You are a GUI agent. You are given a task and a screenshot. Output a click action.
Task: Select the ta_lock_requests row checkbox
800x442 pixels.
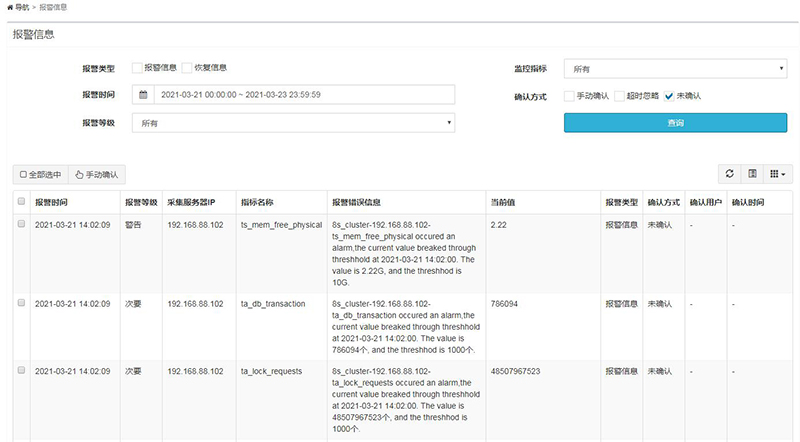point(21,370)
